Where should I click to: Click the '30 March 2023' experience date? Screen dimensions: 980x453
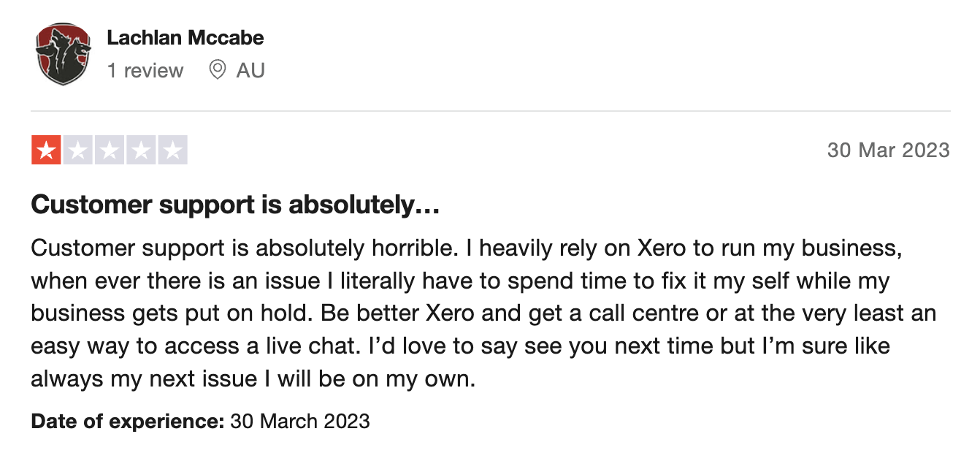click(x=299, y=422)
